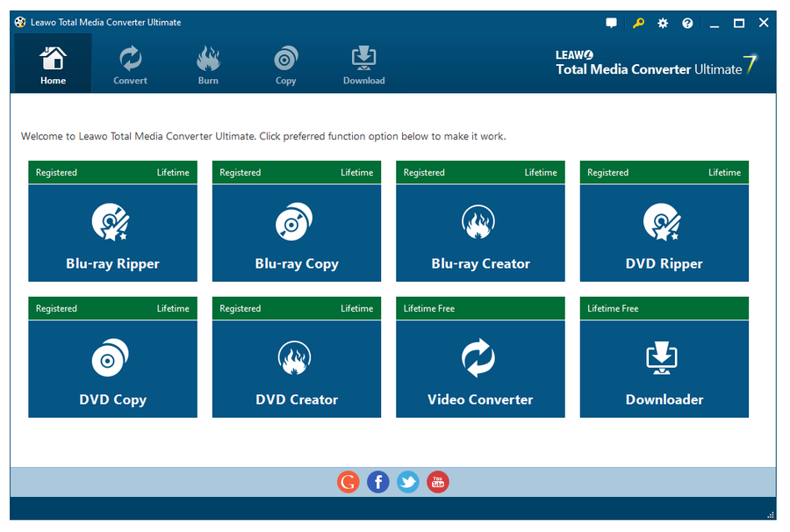This screenshot has width=790, height=532.
Task: Switch to the Burn tab
Action: click(x=208, y=66)
